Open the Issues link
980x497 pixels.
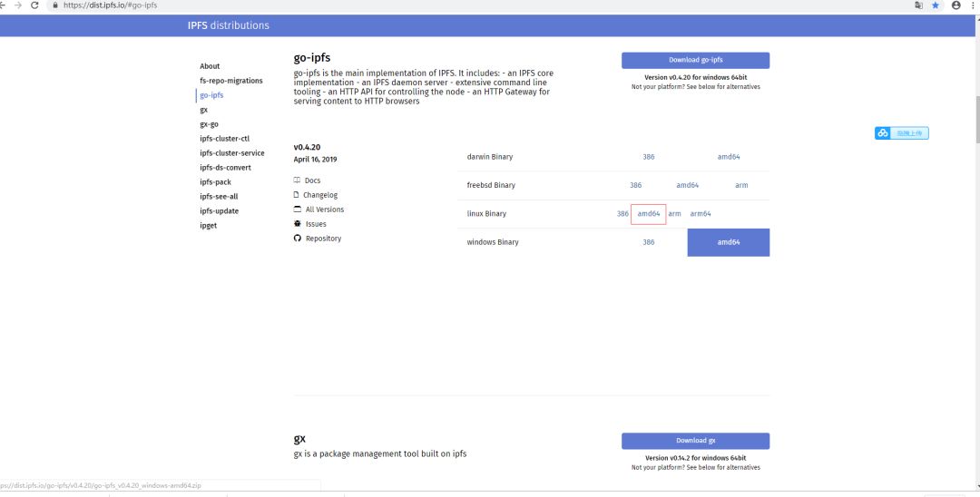pyautogui.click(x=316, y=223)
